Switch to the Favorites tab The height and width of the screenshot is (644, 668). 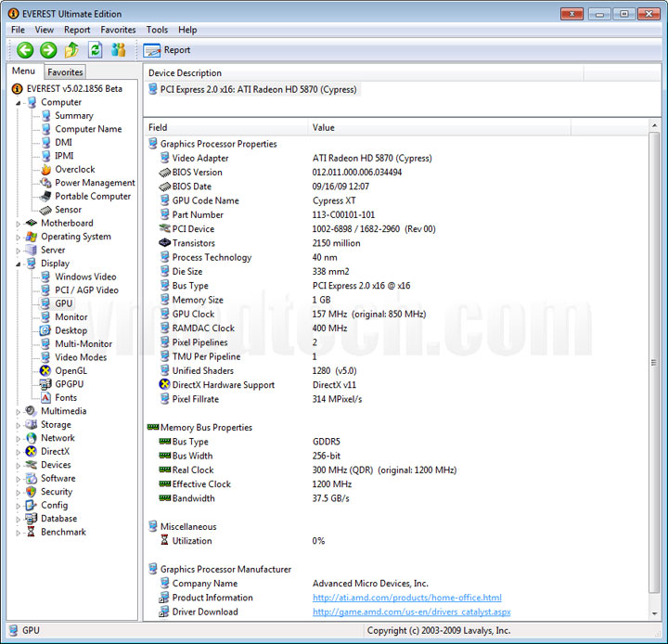point(65,72)
